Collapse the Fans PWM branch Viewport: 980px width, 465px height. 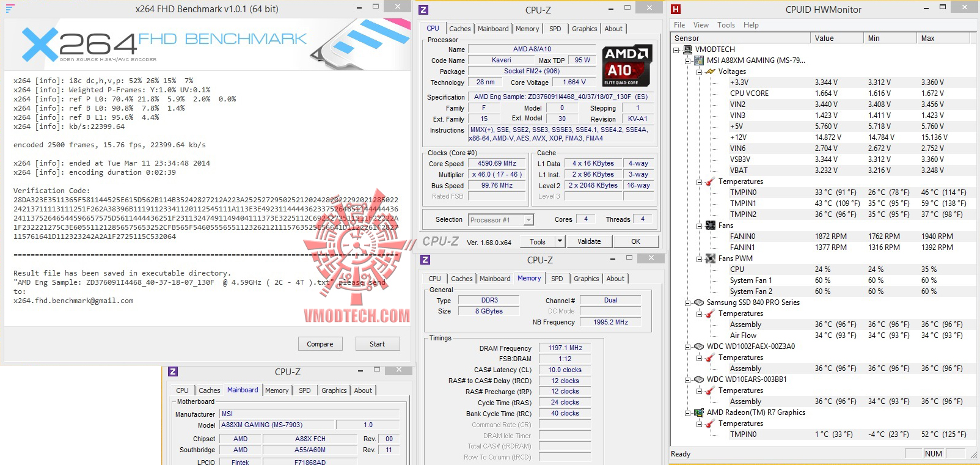[699, 258]
